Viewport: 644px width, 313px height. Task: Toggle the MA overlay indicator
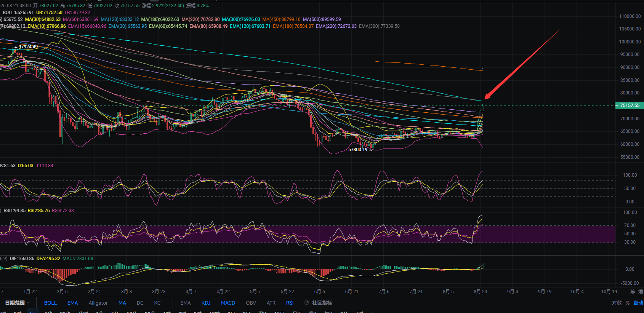click(x=122, y=303)
